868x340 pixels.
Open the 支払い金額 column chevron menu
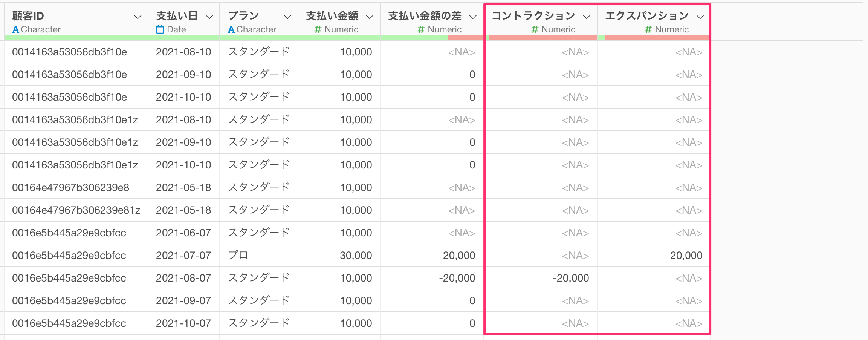pyautogui.click(x=370, y=17)
